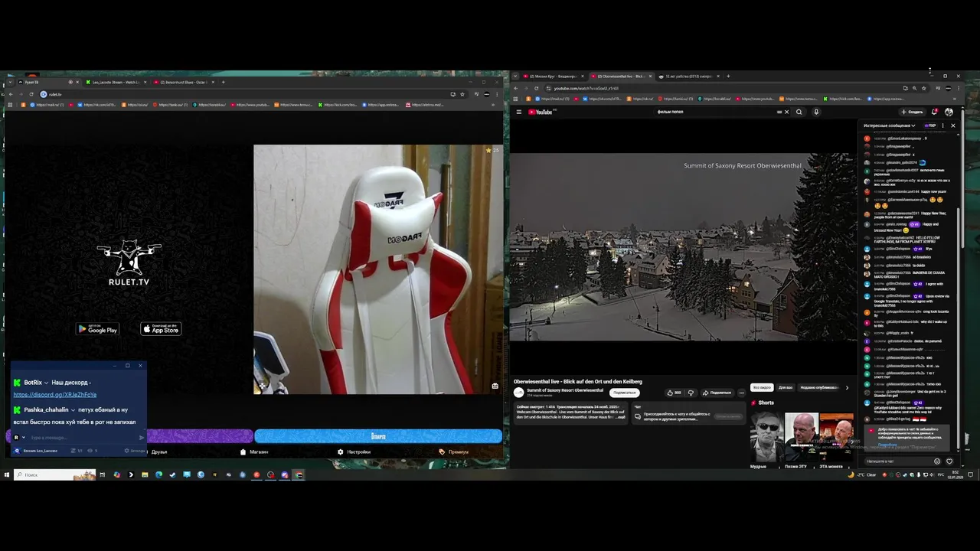980x551 pixels.
Task: Open the weather widget in the taskbar
Action: (x=862, y=474)
